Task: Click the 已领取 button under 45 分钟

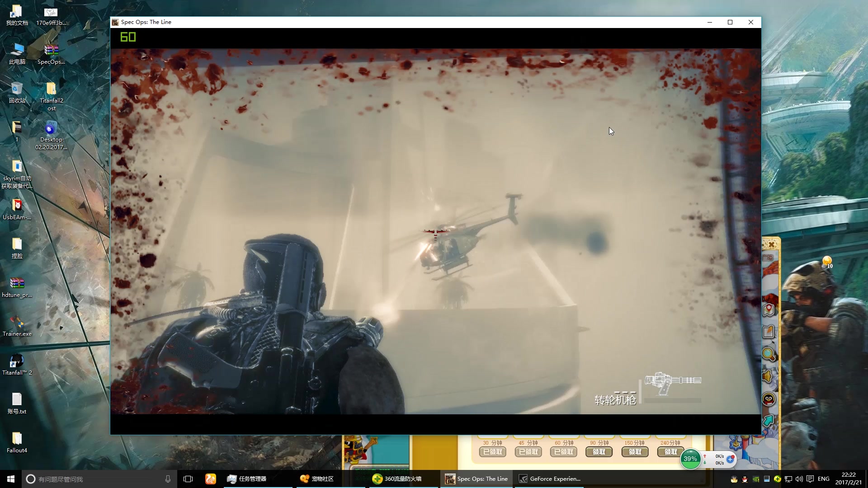Action: coord(528,452)
